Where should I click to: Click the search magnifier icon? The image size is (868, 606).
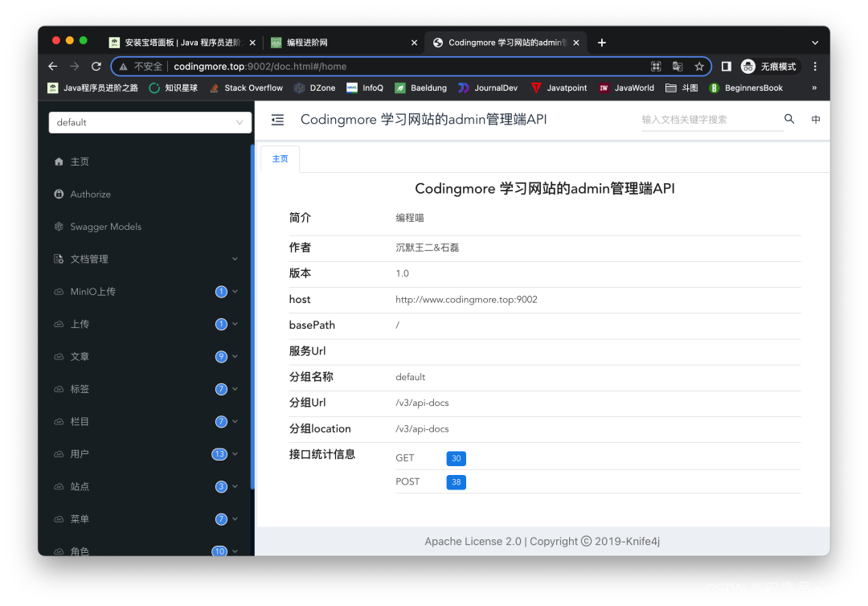(x=789, y=119)
